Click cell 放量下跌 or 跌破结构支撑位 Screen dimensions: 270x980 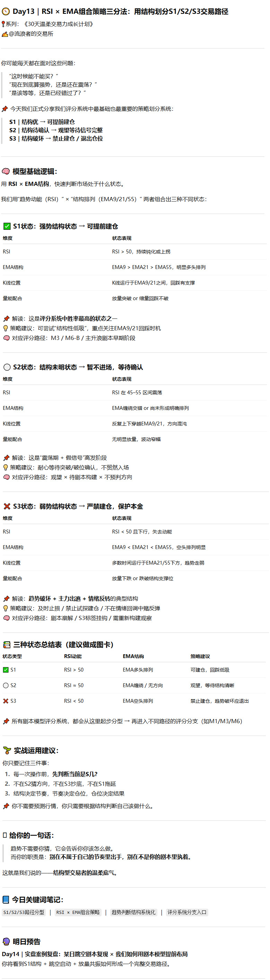click(142, 578)
